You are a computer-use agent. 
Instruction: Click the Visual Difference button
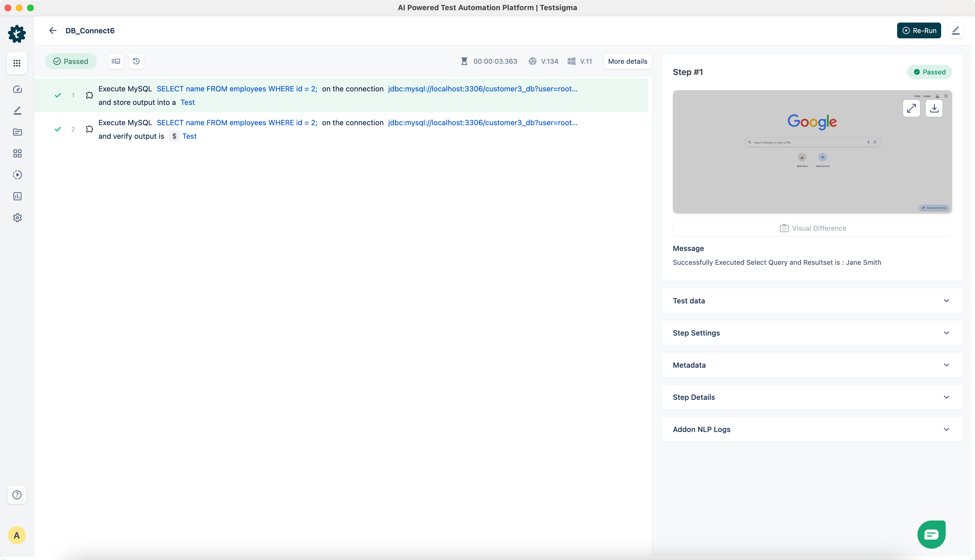point(812,228)
